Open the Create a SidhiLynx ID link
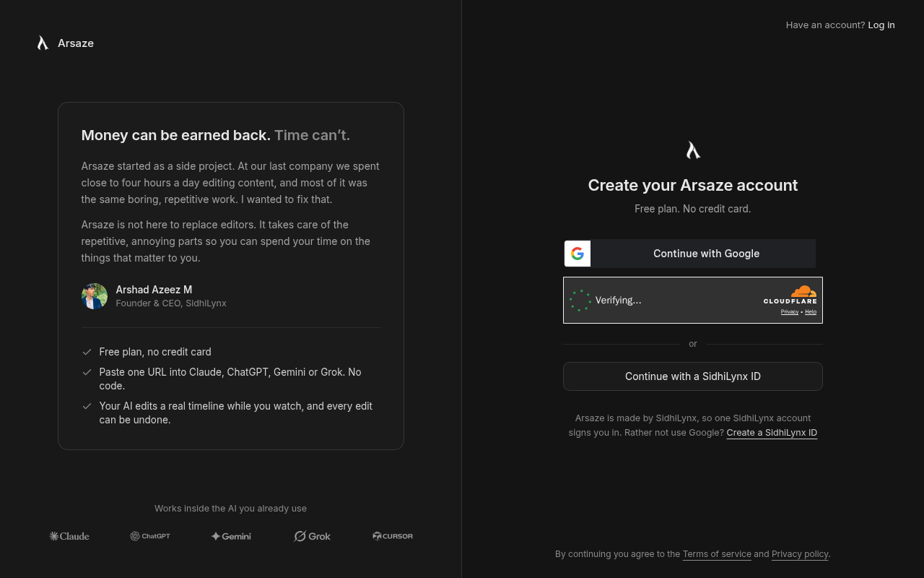This screenshot has width=924, height=578. (x=772, y=433)
